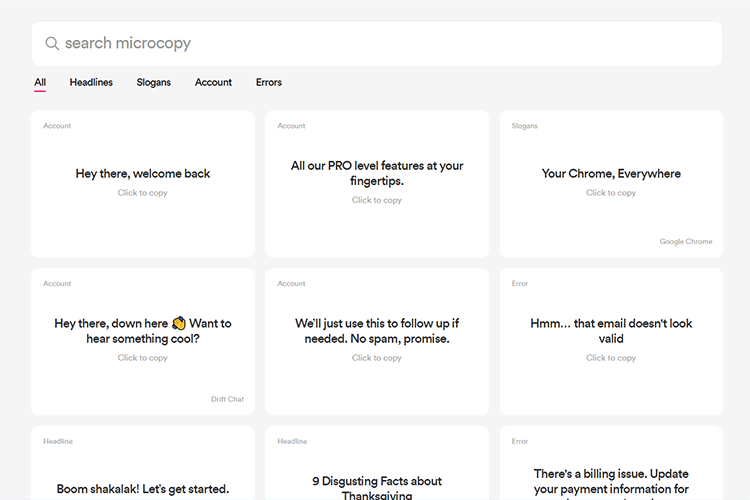Copy the "9 Disgusting Facts about Thanksgiving" headline
The image size is (750, 500).
[377, 488]
